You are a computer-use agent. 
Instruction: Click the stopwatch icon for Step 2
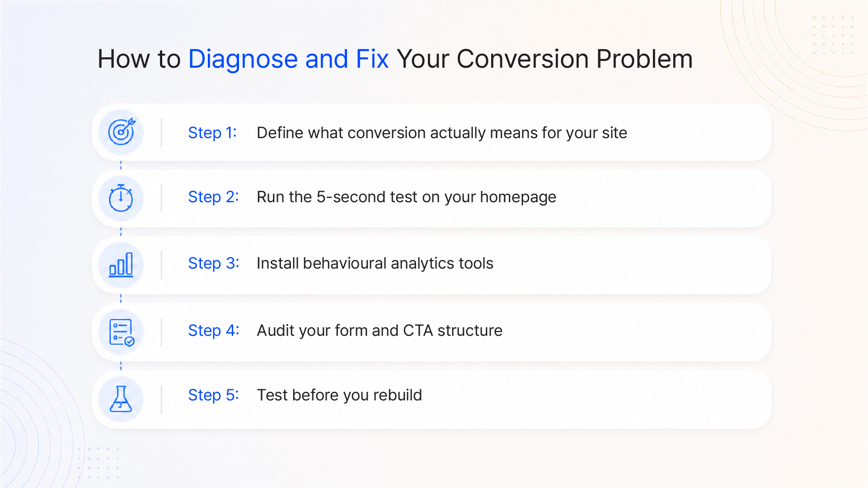121,198
